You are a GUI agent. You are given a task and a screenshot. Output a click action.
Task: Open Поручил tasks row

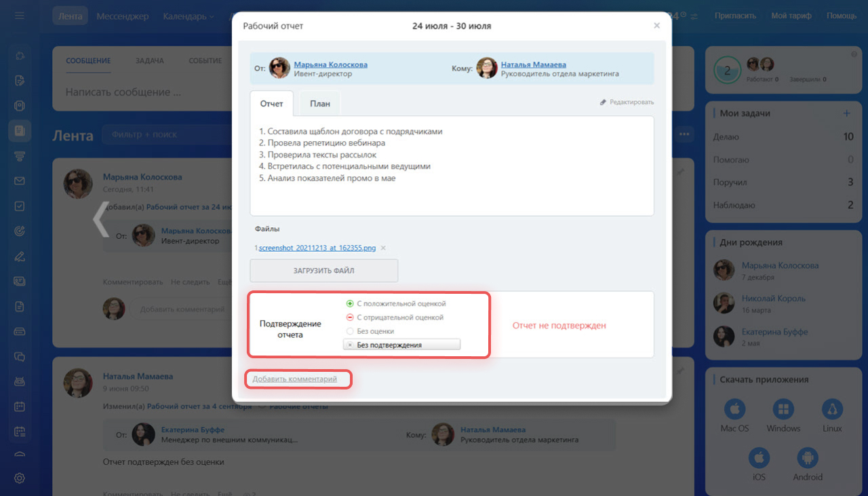[783, 182]
